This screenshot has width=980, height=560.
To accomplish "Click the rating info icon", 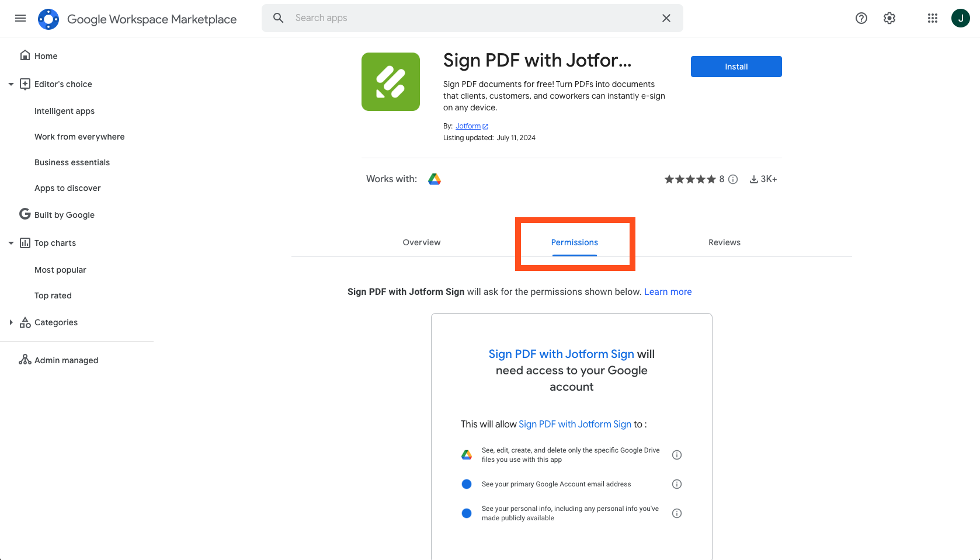I will [733, 179].
